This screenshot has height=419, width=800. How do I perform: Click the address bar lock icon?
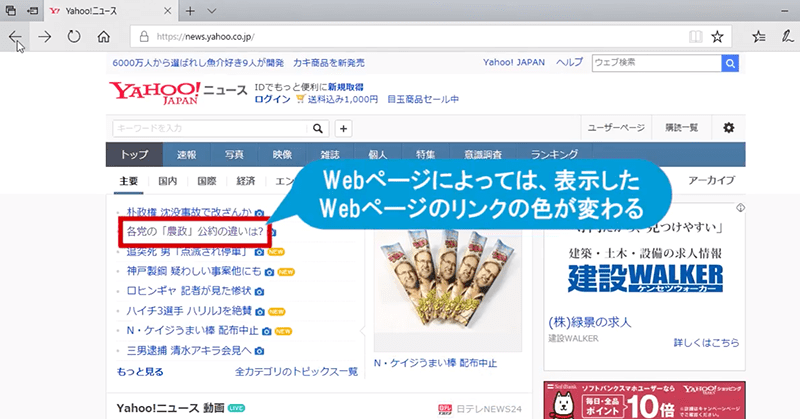click(x=144, y=37)
